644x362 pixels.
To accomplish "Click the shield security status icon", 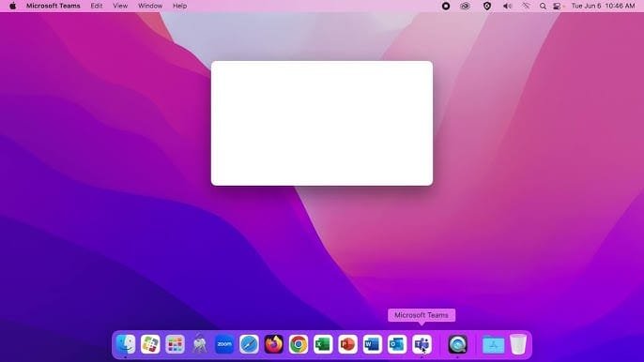I will [487, 6].
